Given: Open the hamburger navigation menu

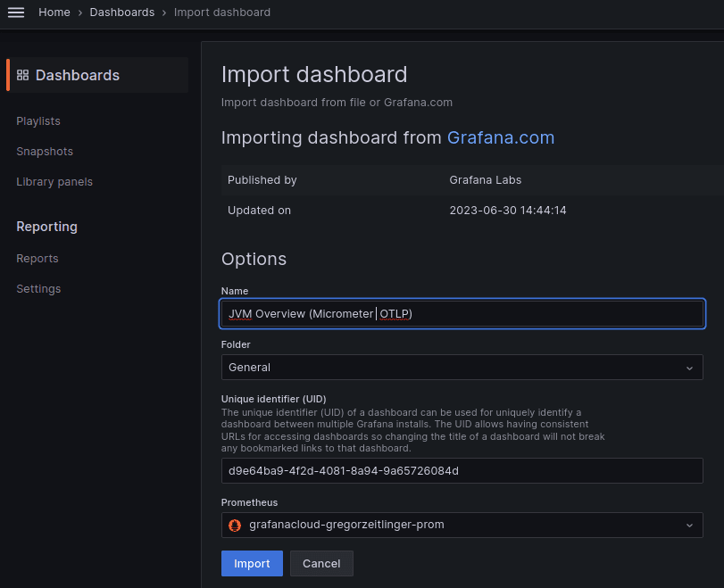Looking at the screenshot, I should 16,12.
